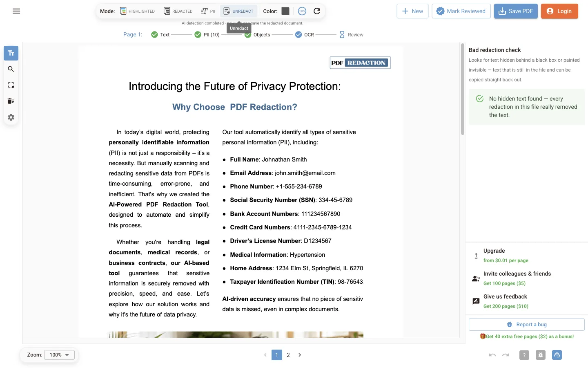Click the undo arrow
The width and height of the screenshot is (588, 368).
click(492, 355)
